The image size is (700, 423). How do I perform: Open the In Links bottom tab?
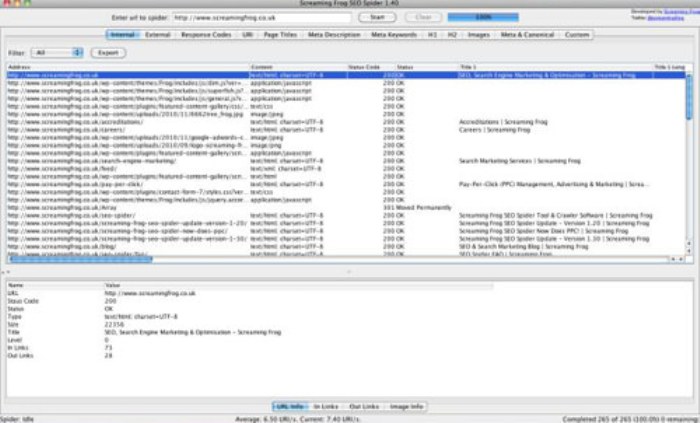pyautogui.click(x=326, y=406)
